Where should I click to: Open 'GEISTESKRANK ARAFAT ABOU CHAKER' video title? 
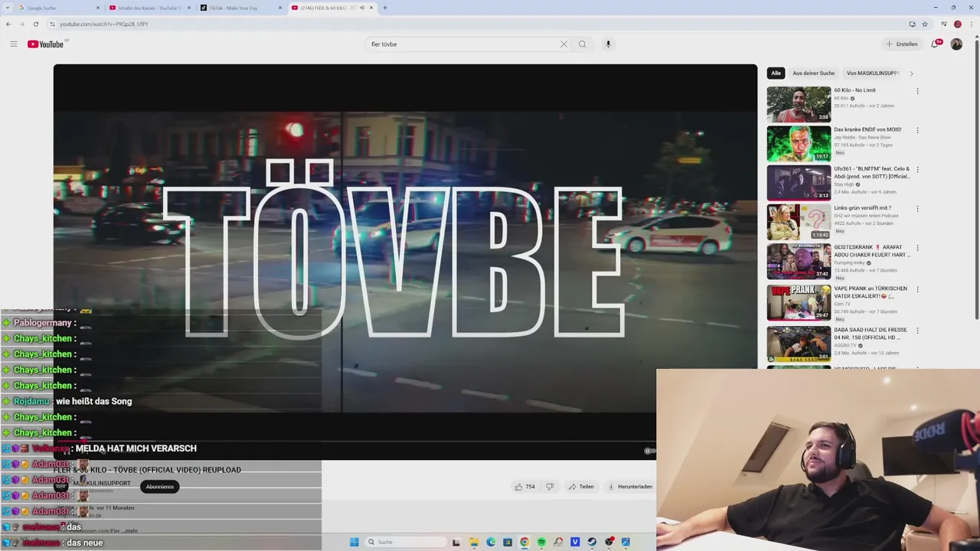(x=871, y=251)
